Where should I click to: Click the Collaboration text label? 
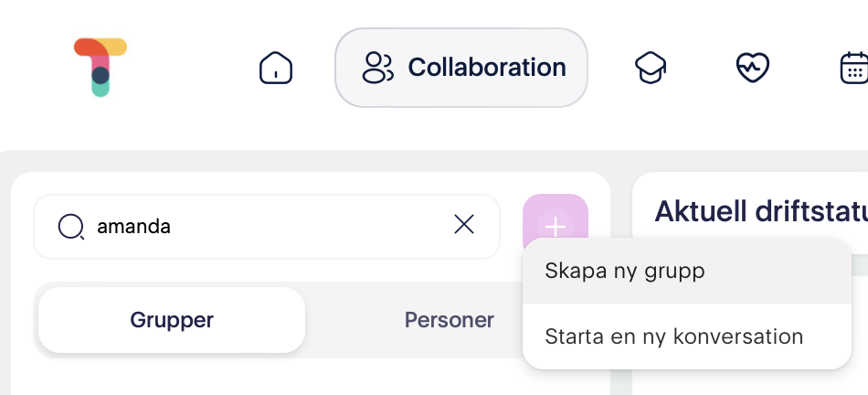coord(487,68)
